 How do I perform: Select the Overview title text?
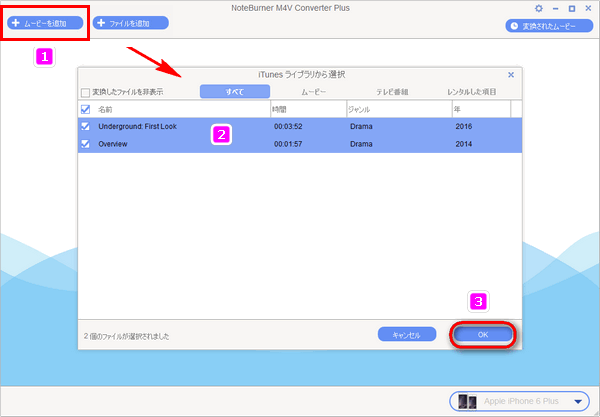point(113,144)
